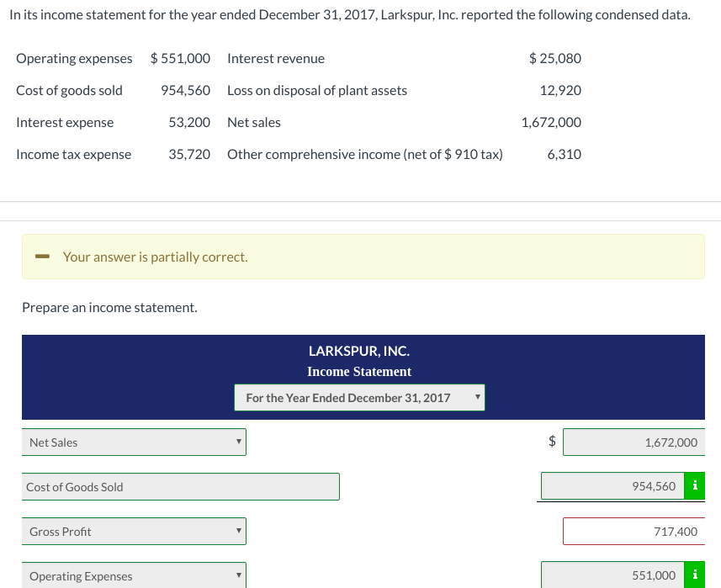
Task: Click the 'LARKSPUR, INC.' statement heading
Action: (359, 352)
